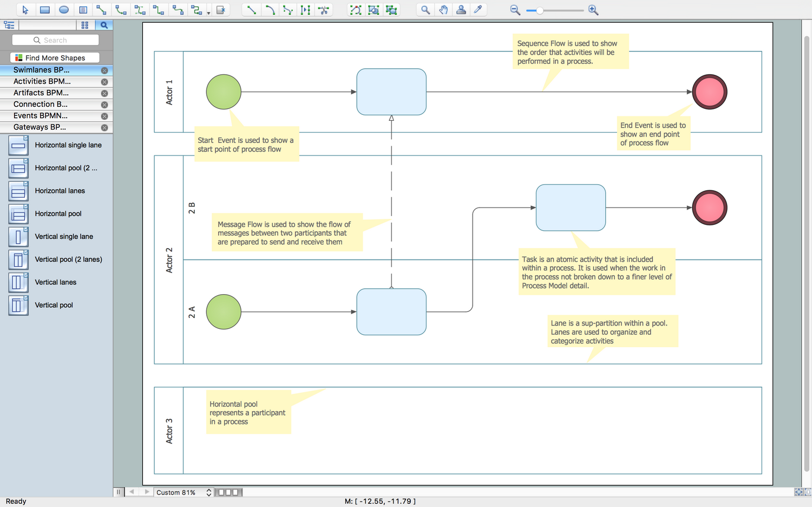
Task: Adjust the toolbar zoom slider handle
Action: tap(540, 10)
